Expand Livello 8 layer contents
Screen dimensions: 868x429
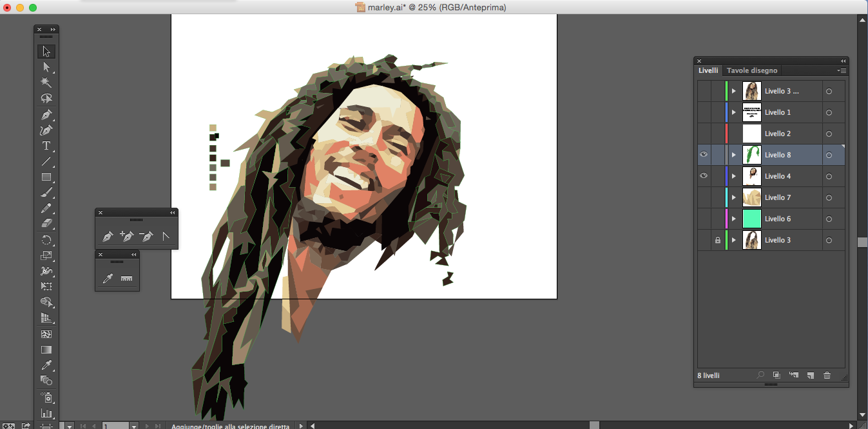pos(734,155)
